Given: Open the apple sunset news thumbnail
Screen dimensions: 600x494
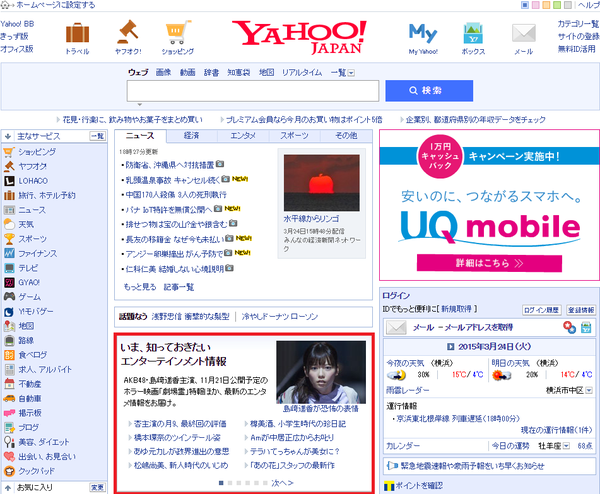Looking at the screenshot, I should [x=321, y=183].
